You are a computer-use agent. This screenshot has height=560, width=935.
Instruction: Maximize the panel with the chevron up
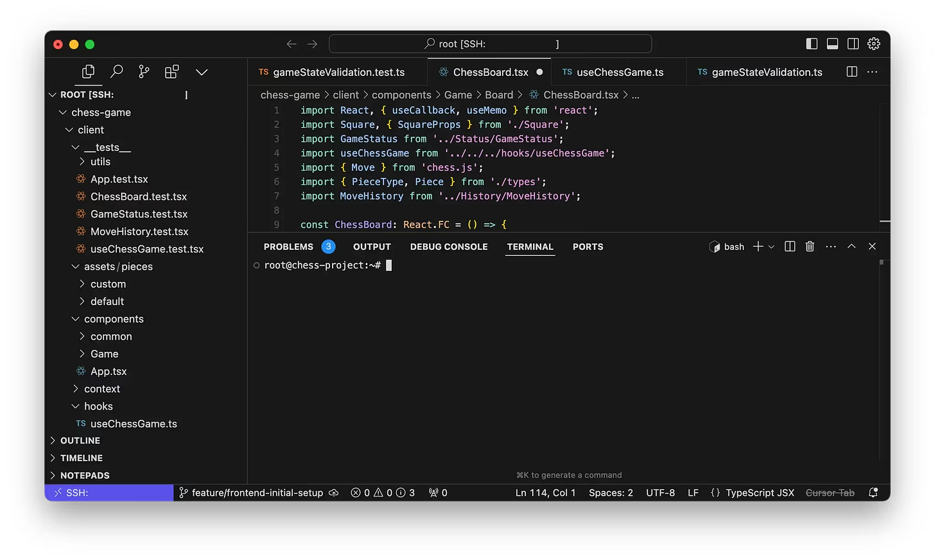[852, 246]
